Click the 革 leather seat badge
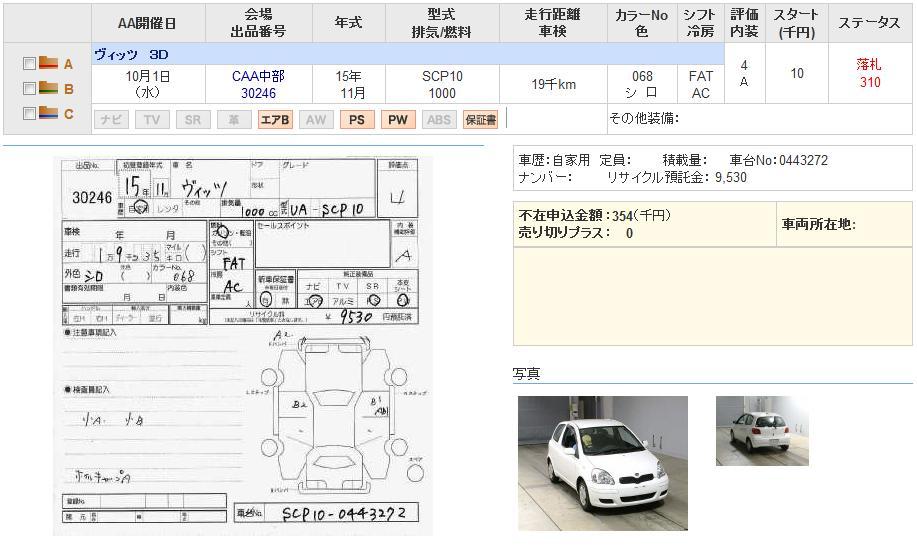Viewport: 917px width, 554px height. coord(234,119)
